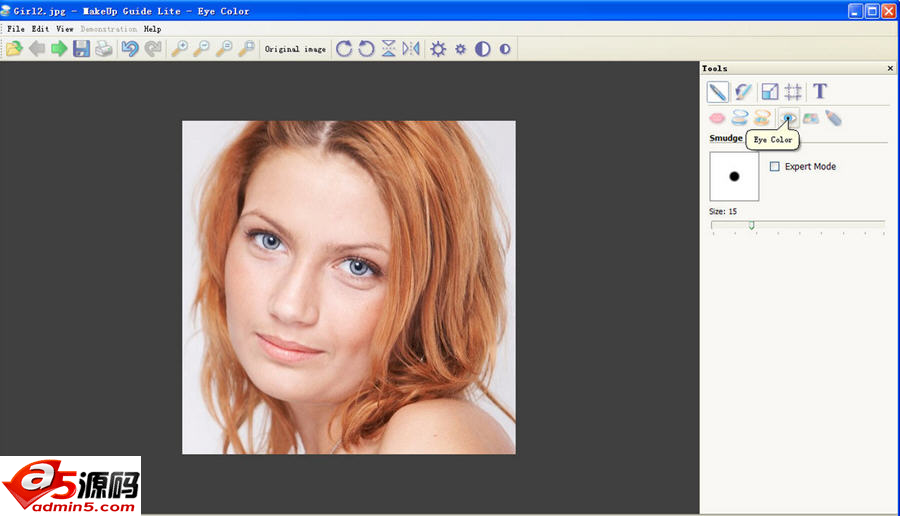Click the brush size preview box
This screenshot has width=900, height=516.
(734, 176)
